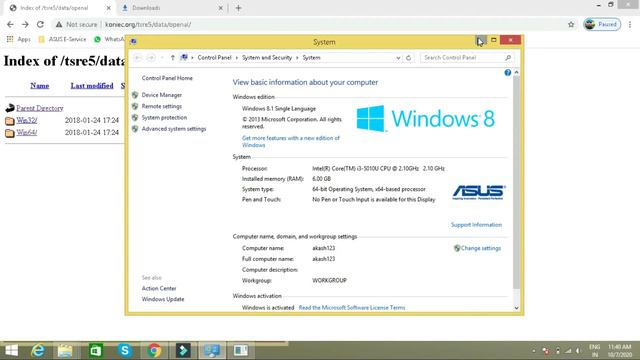Maximize the System window

(493, 40)
